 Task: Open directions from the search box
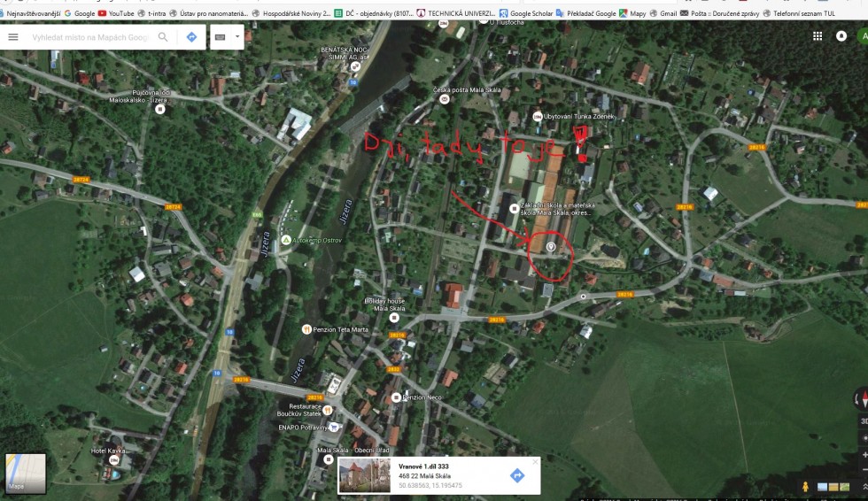click(191, 37)
